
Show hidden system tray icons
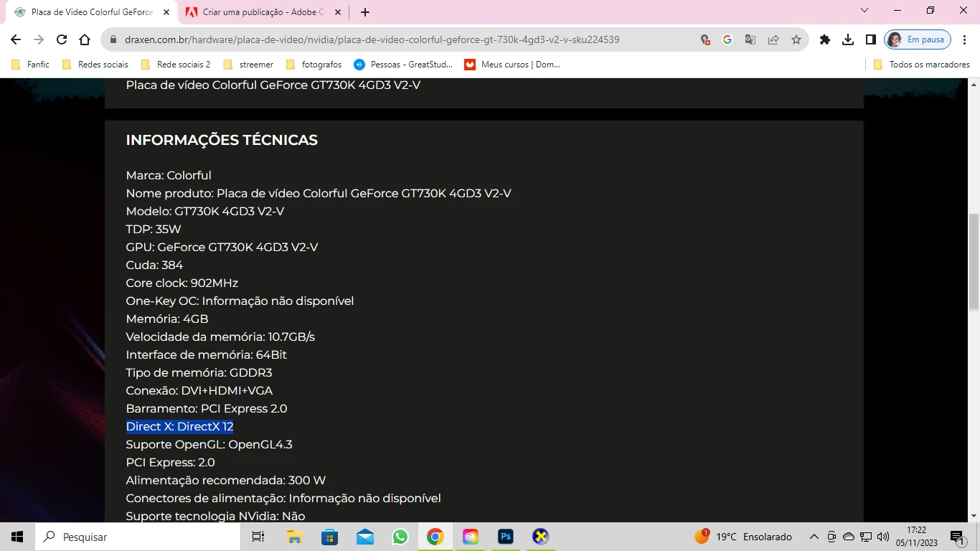click(814, 537)
